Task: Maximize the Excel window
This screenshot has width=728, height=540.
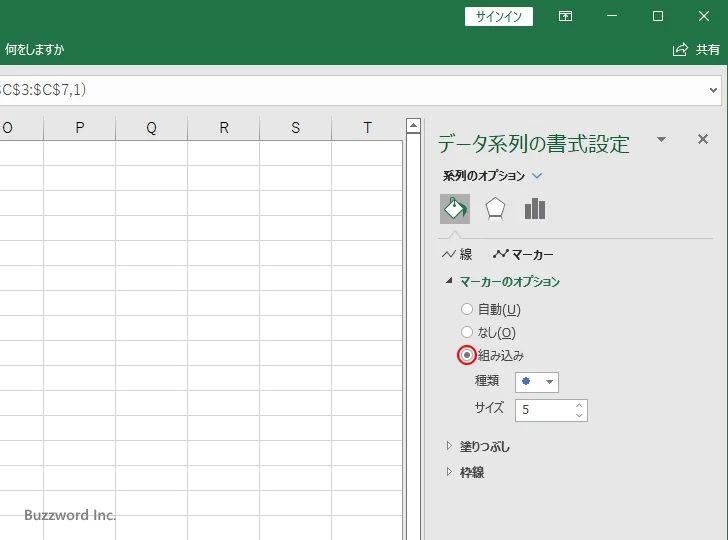Action: pyautogui.click(x=657, y=16)
